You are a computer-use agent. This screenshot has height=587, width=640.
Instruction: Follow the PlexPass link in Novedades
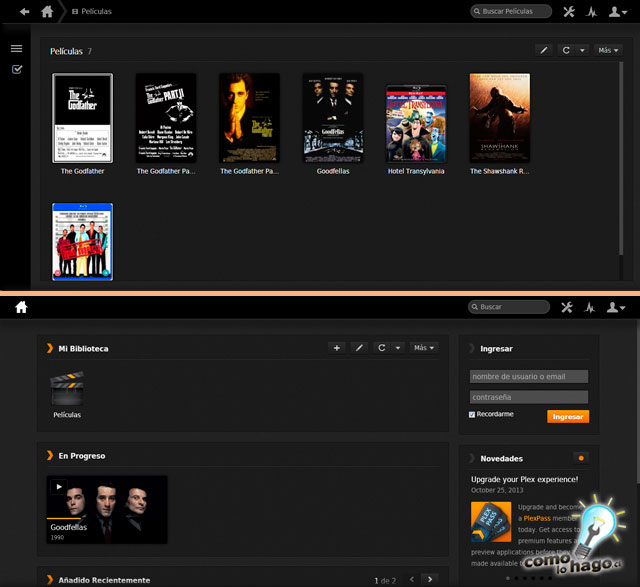pyautogui.click(x=537, y=518)
